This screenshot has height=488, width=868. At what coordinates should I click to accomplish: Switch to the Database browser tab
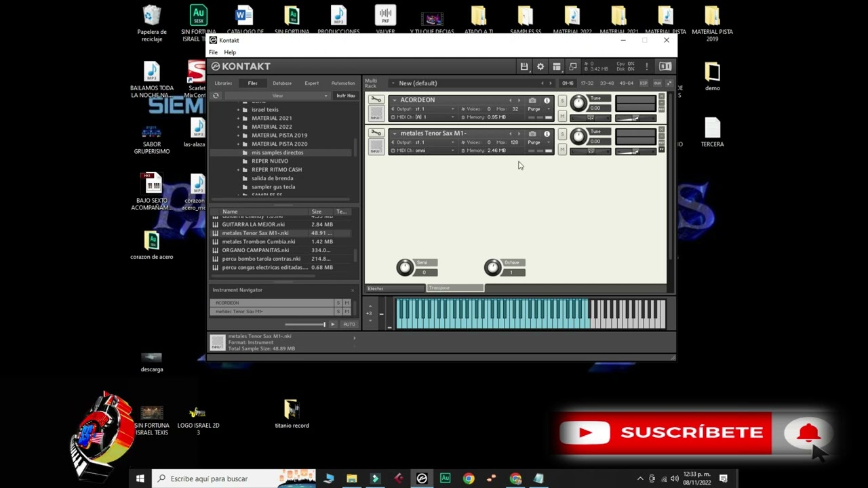click(x=282, y=83)
